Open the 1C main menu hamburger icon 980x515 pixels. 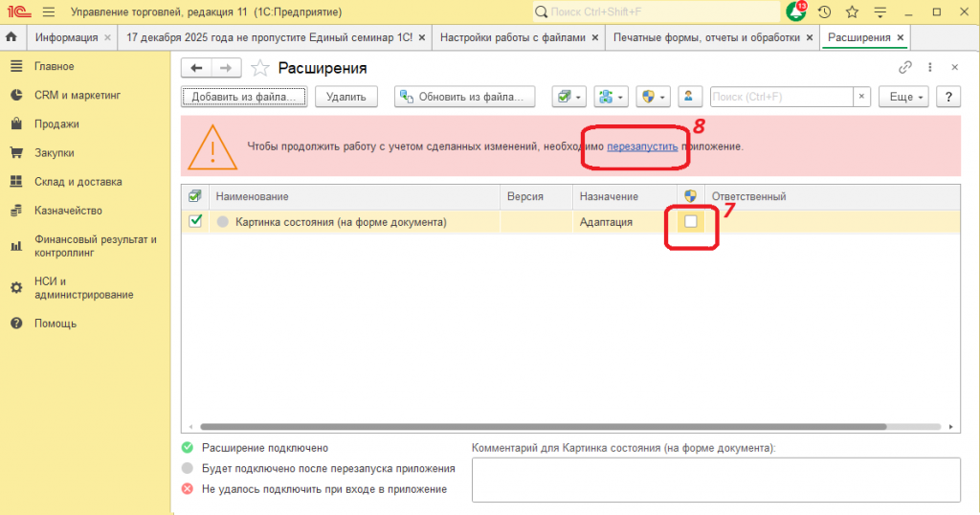pos(49,11)
